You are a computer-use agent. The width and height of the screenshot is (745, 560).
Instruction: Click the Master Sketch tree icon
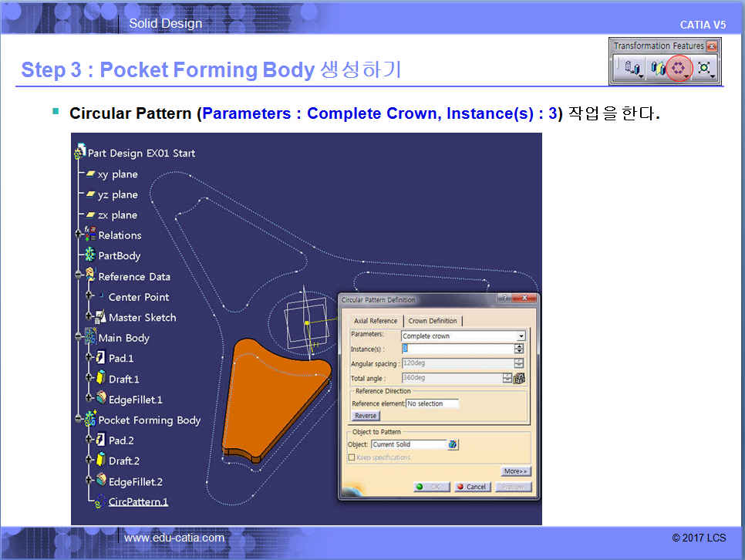(x=100, y=317)
